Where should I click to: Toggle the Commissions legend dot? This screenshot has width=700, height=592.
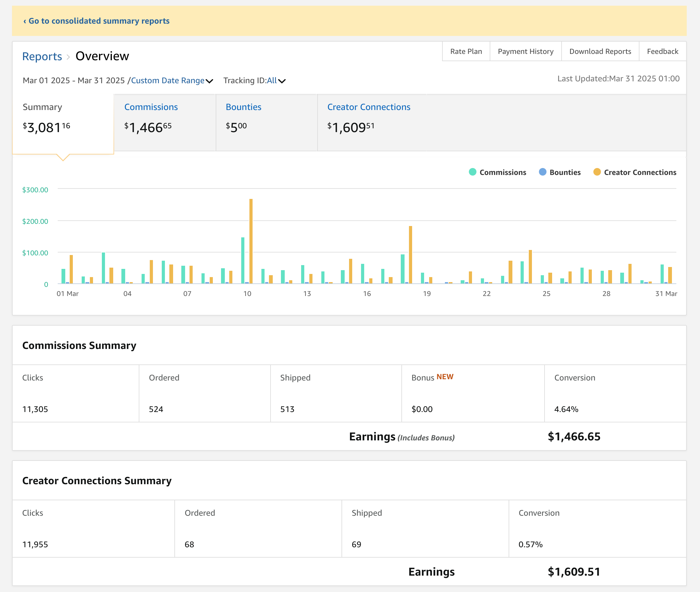pos(472,172)
